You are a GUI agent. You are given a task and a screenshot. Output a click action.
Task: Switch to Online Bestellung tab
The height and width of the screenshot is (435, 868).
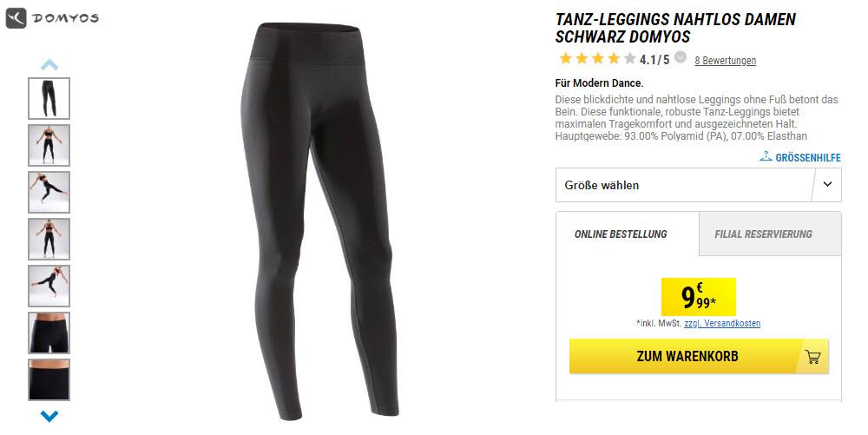621,234
